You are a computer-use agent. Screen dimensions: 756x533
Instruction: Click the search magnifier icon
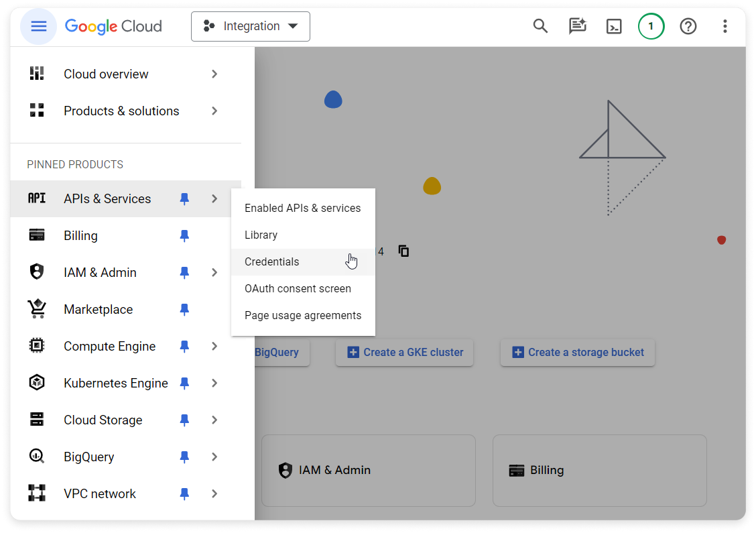pos(540,26)
